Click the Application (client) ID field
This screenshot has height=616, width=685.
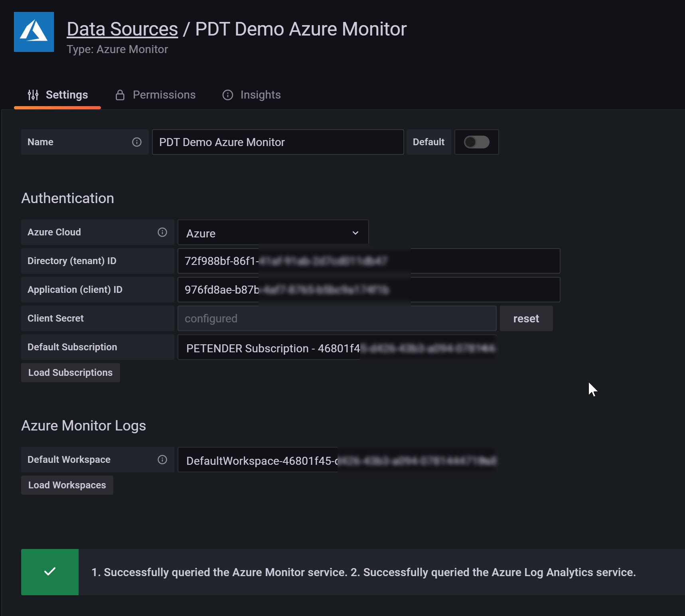369,290
